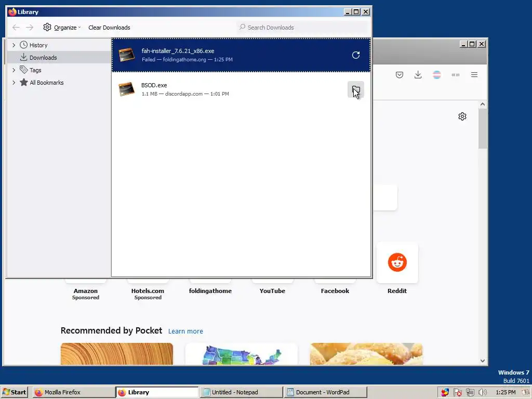
Task: Select the BSOD.exe filename text
Action: pyautogui.click(x=154, y=85)
